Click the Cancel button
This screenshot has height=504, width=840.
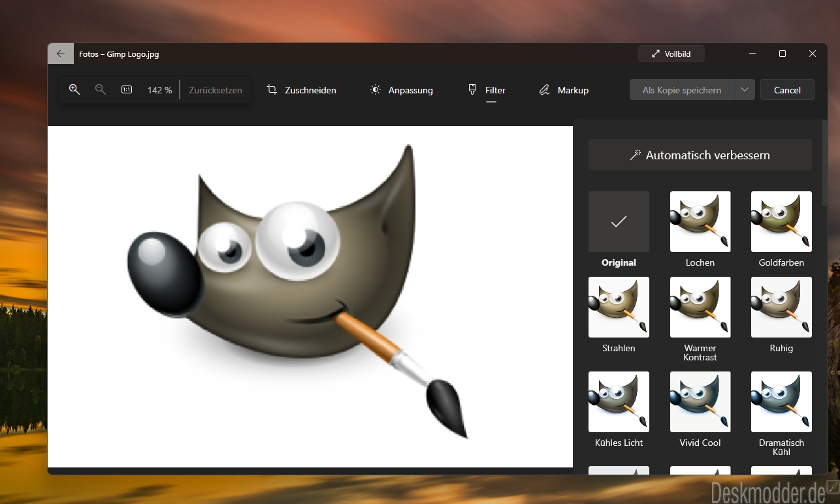pos(787,90)
